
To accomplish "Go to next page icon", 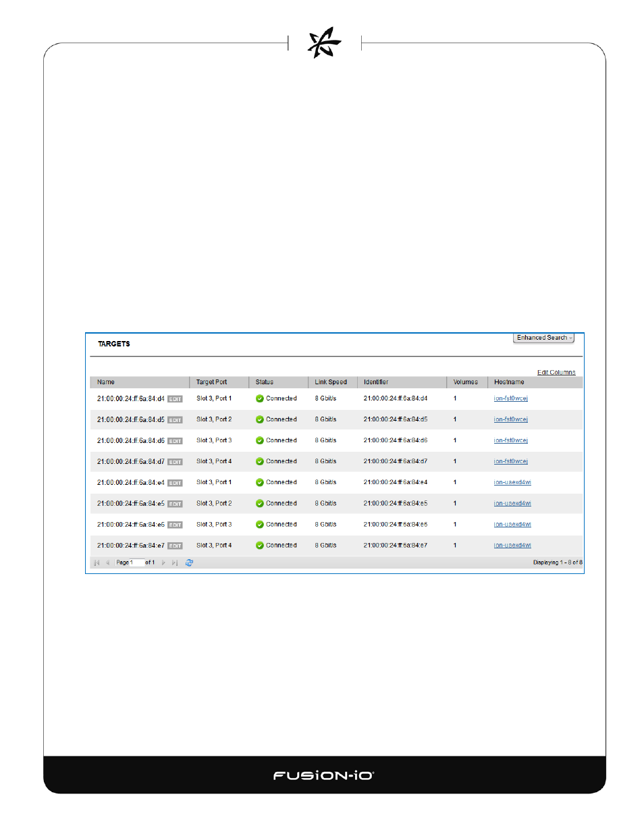I will pyautogui.click(x=163, y=563).
